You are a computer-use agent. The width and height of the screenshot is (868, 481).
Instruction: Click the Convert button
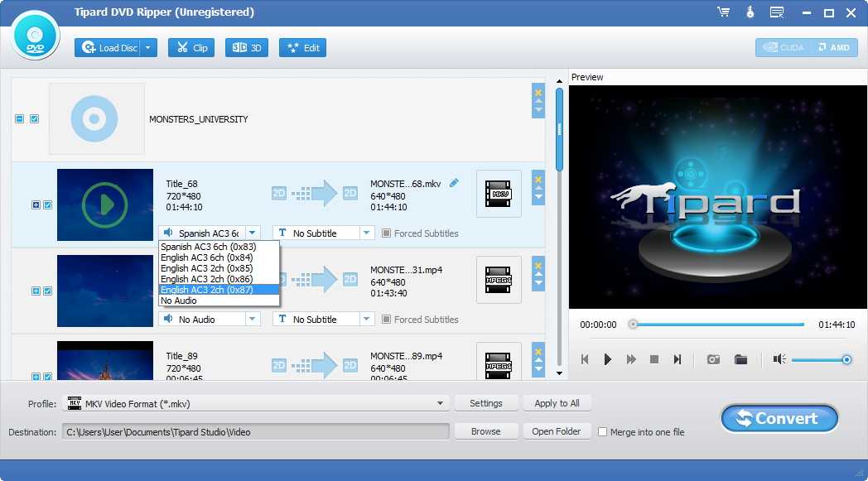click(779, 418)
